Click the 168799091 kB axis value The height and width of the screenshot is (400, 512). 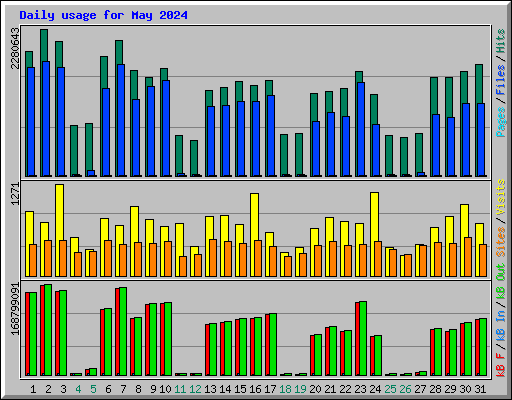15,309
